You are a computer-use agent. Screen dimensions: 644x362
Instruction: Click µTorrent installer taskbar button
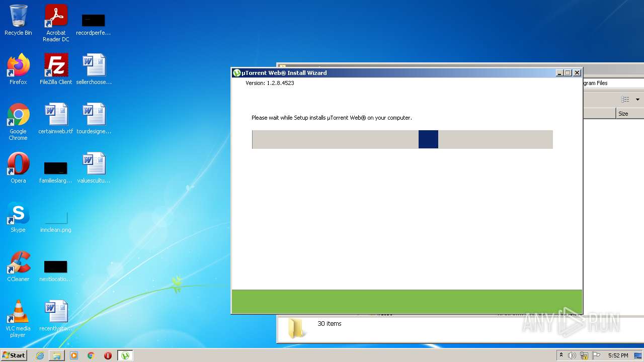(125, 355)
